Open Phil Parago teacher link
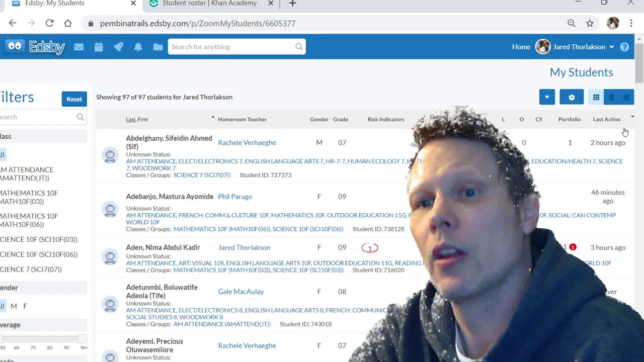Screen dimensions: 644x362 [x=235, y=197]
